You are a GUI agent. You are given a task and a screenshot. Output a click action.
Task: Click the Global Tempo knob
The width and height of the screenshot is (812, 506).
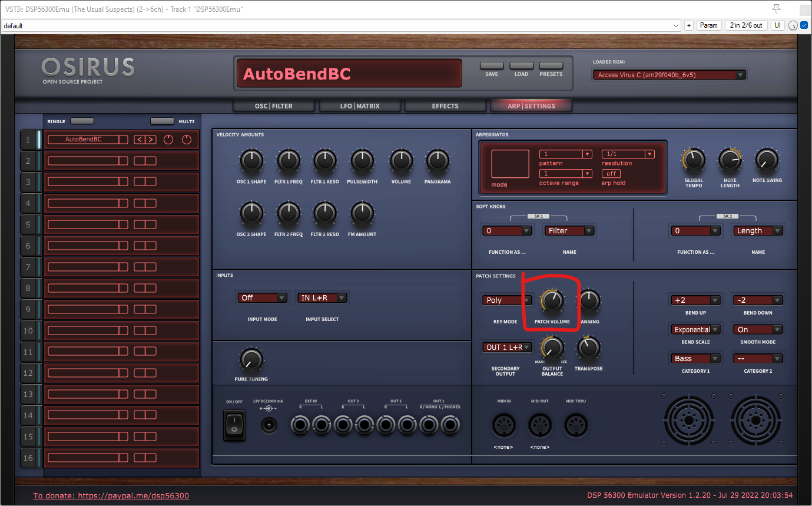694,160
